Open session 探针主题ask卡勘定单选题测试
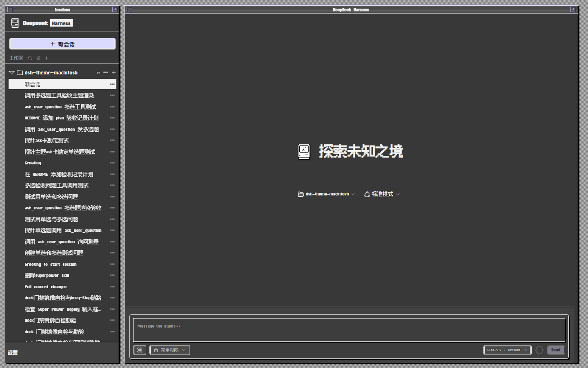588x368 pixels. [62, 152]
